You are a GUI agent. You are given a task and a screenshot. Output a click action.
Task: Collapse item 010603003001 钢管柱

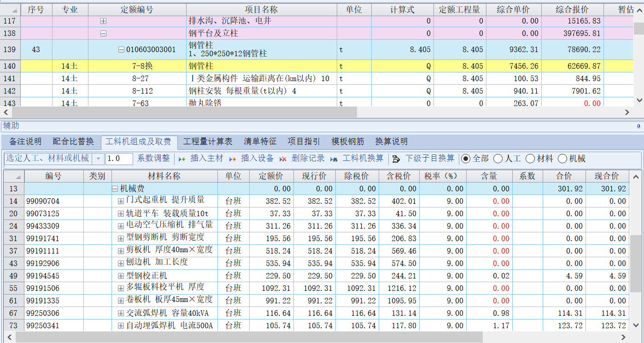[121, 49]
